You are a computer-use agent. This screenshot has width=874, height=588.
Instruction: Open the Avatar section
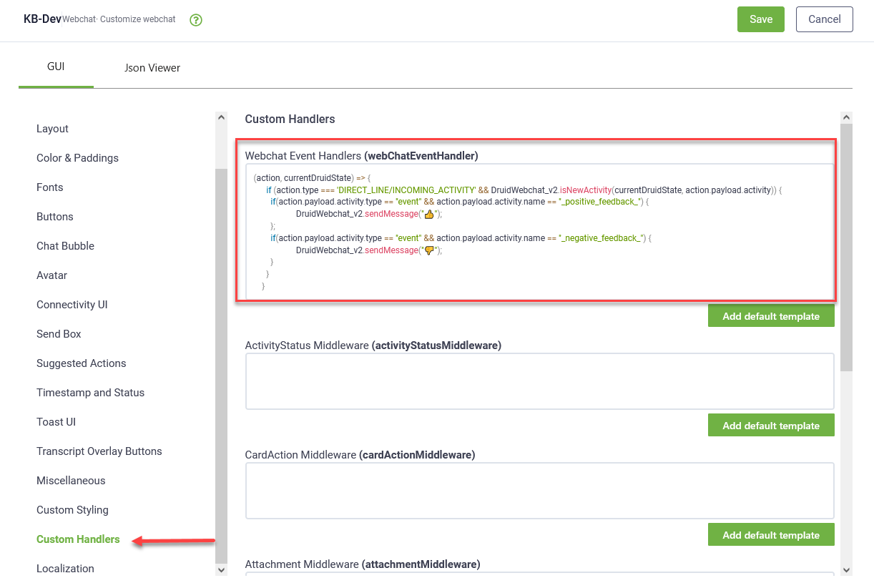coord(52,275)
